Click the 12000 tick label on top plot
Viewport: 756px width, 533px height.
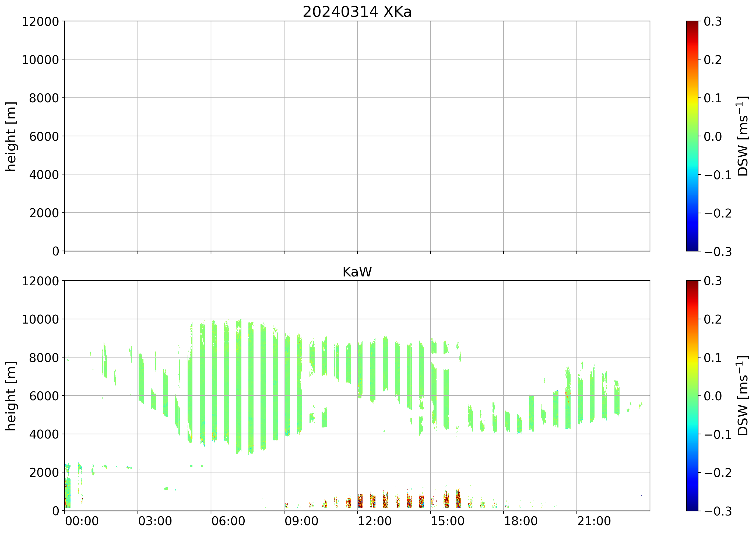[x=40, y=22]
